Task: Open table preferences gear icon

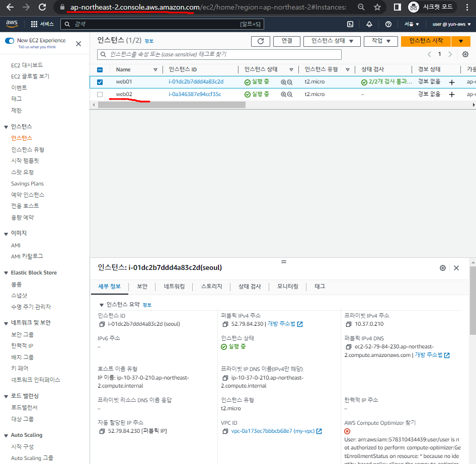Action: click(x=465, y=54)
